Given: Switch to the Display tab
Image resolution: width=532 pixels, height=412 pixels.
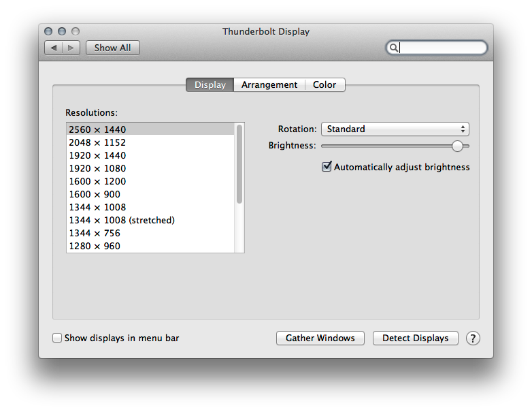Looking at the screenshot, I should coord(210,85).
